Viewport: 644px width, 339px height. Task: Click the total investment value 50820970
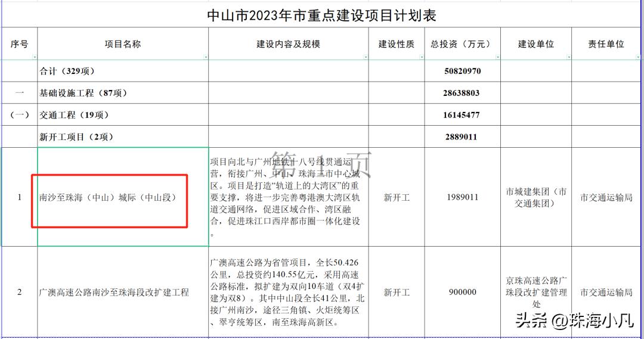pos(462,71)
